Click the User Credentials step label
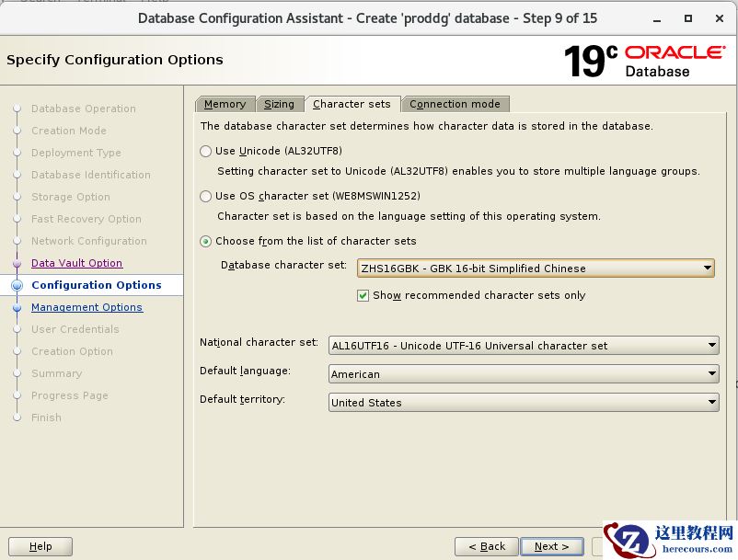The image size is (738, 560). pyautogui.click(x=75, y=329)
